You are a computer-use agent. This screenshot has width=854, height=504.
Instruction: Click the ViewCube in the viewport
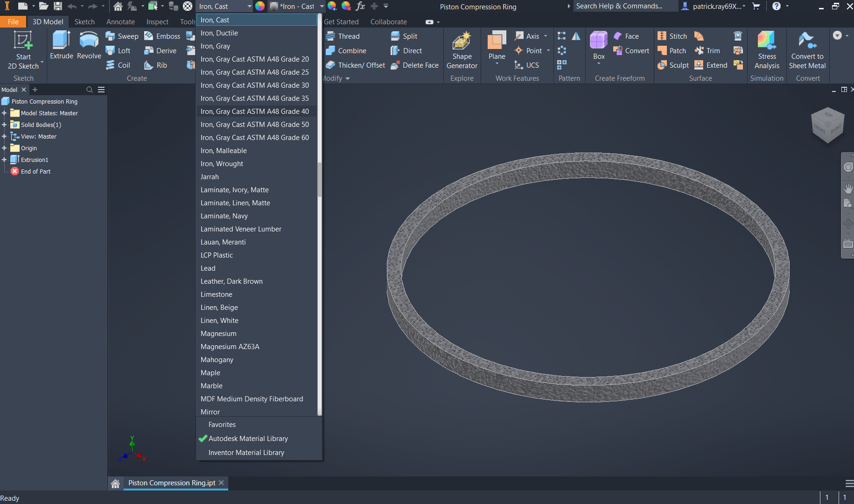point(827,125)
